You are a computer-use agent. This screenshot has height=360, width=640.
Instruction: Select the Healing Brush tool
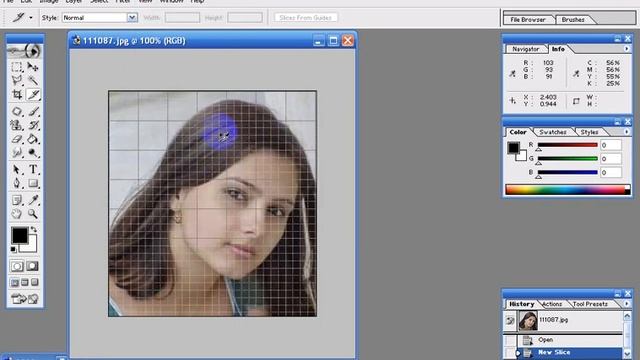coord(17,111)
